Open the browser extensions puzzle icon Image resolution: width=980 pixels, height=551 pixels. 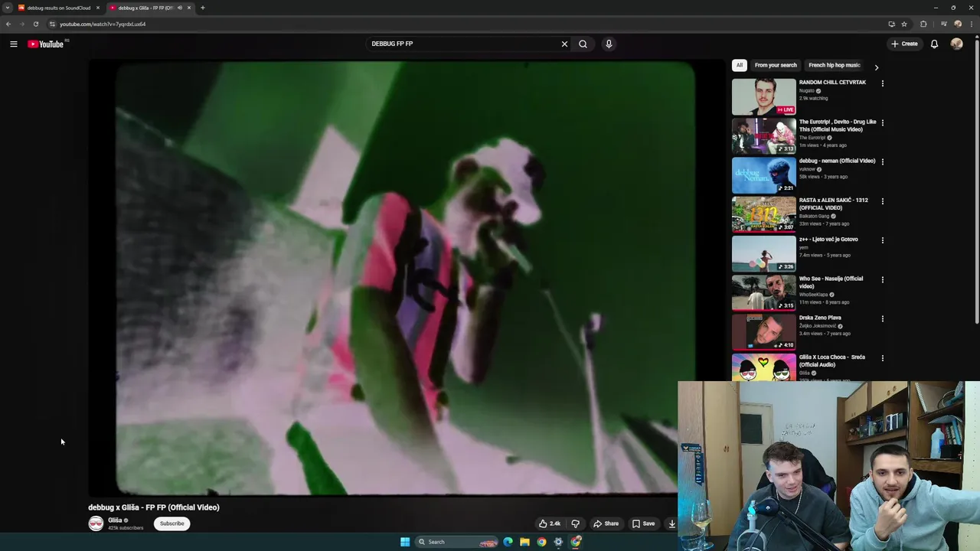coord(923,24)
